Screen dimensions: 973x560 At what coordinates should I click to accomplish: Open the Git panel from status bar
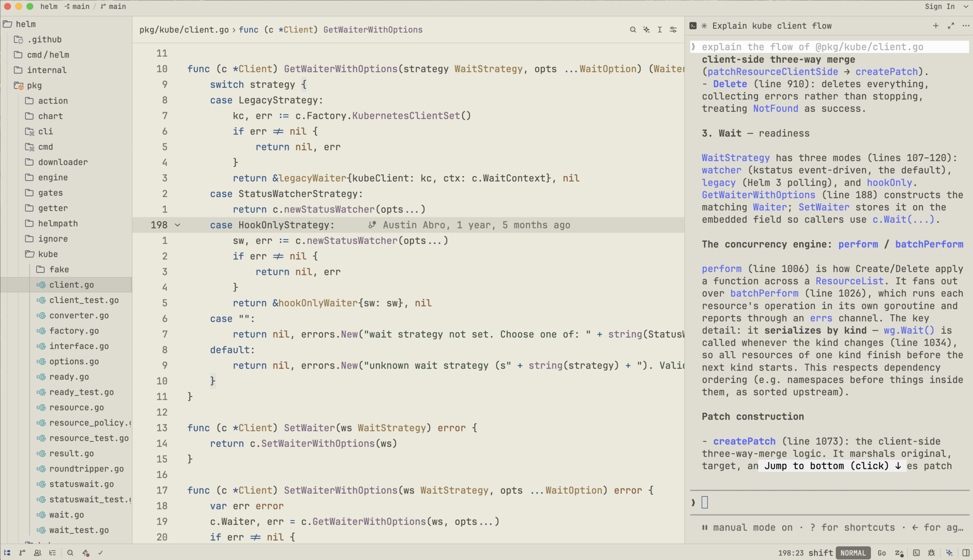pyautogui.click(x=22, y=553)
